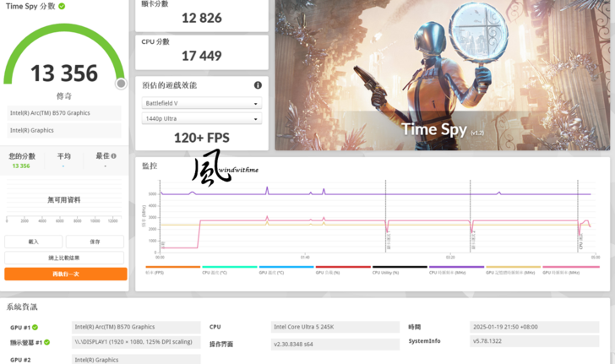
Task: Click the GPU #2 Intel(R) Graphics field
Action: [x=136, y=359]
